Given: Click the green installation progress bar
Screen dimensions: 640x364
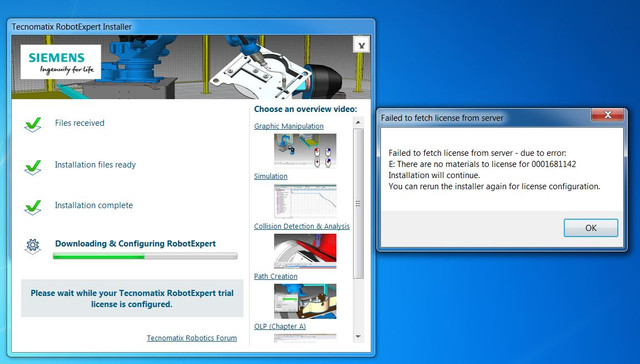Looking at the screenshot, I should tap(145, 256).
